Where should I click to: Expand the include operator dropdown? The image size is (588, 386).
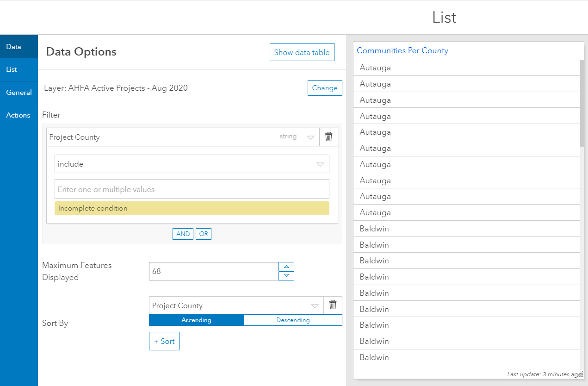320,164
